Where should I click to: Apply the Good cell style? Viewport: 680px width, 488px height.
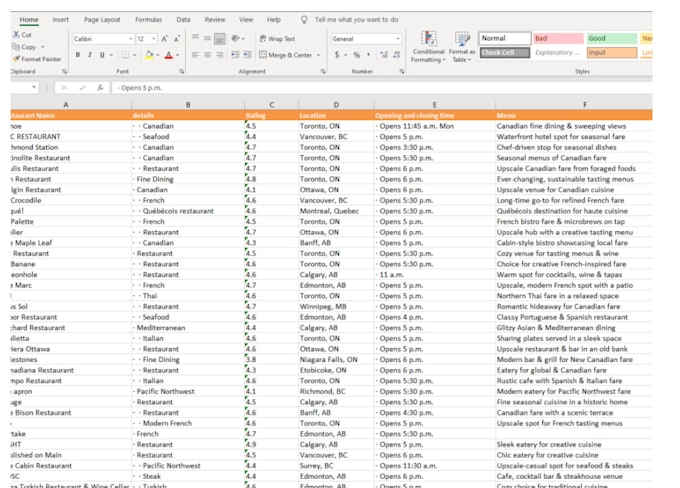(x=612, y=38)
